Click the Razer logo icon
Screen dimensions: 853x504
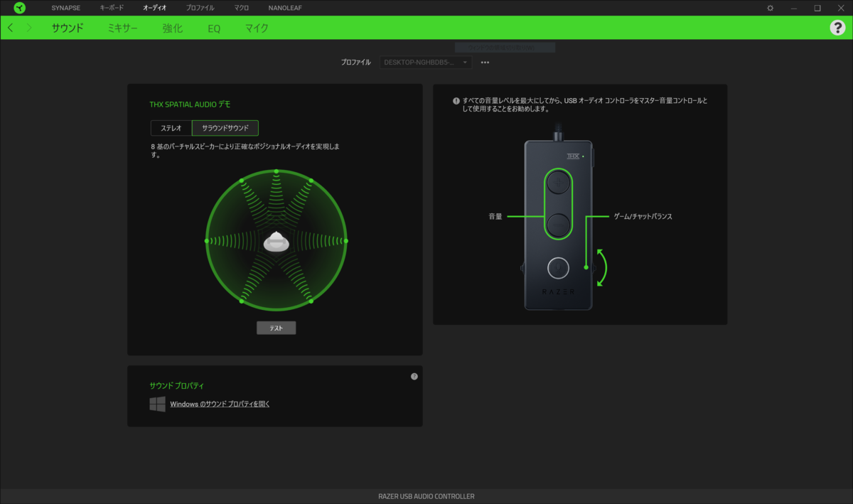19,8
